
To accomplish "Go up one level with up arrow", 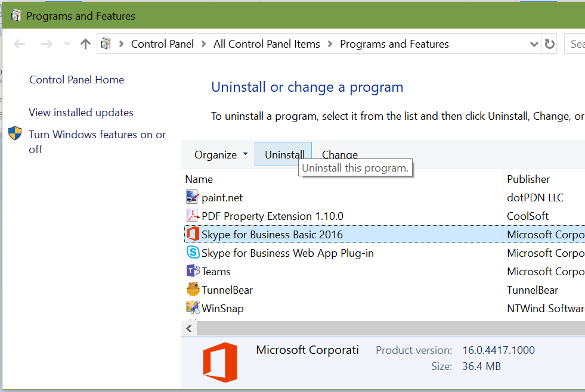I will coord(85,44).
